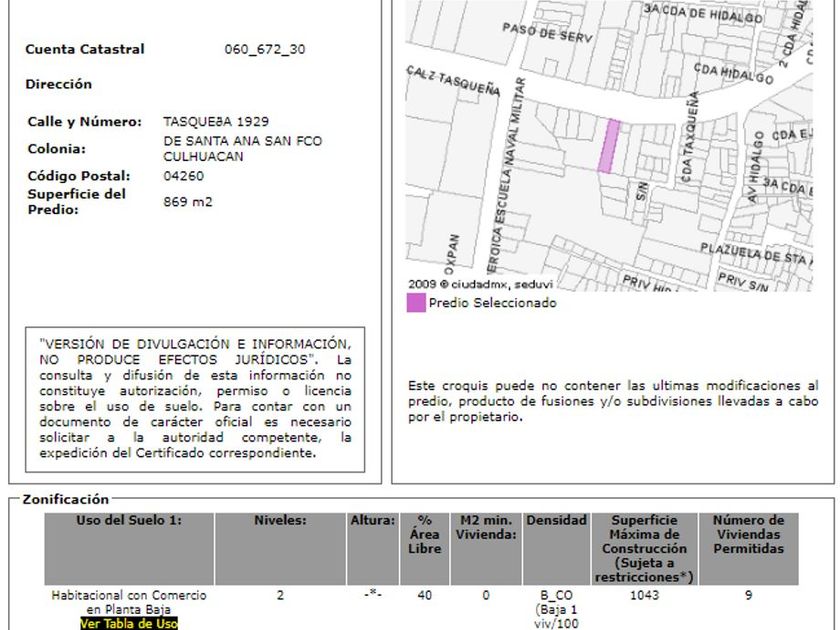This screenshot has width=840, height=630.
Task: Click the Área Libre value 40
Action: 425,595
